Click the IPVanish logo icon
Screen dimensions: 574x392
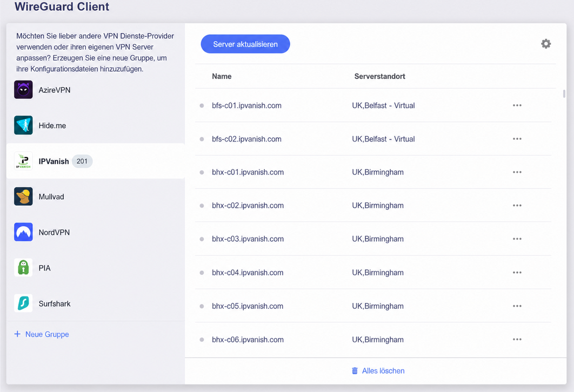click(x=23, y=161)
